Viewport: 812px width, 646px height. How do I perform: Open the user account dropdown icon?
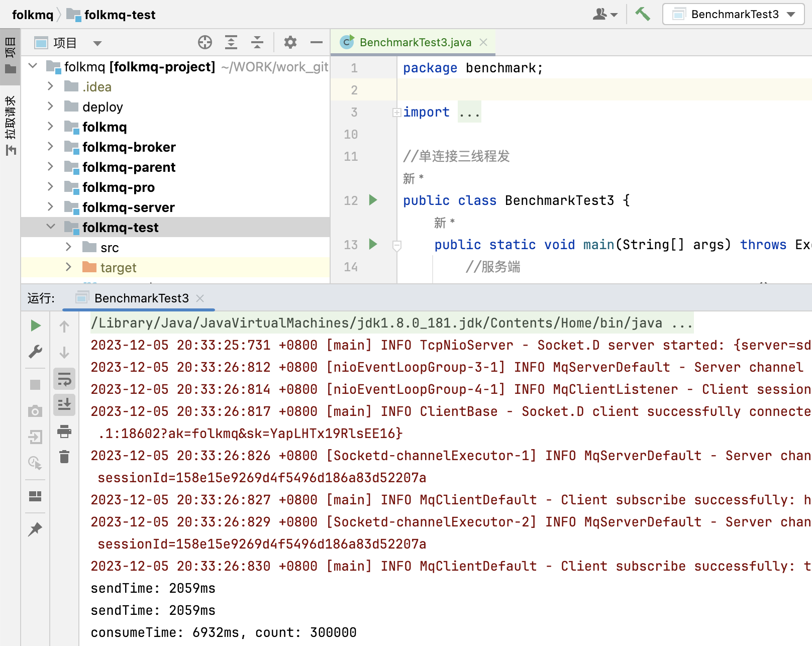[x=605, y=14]
